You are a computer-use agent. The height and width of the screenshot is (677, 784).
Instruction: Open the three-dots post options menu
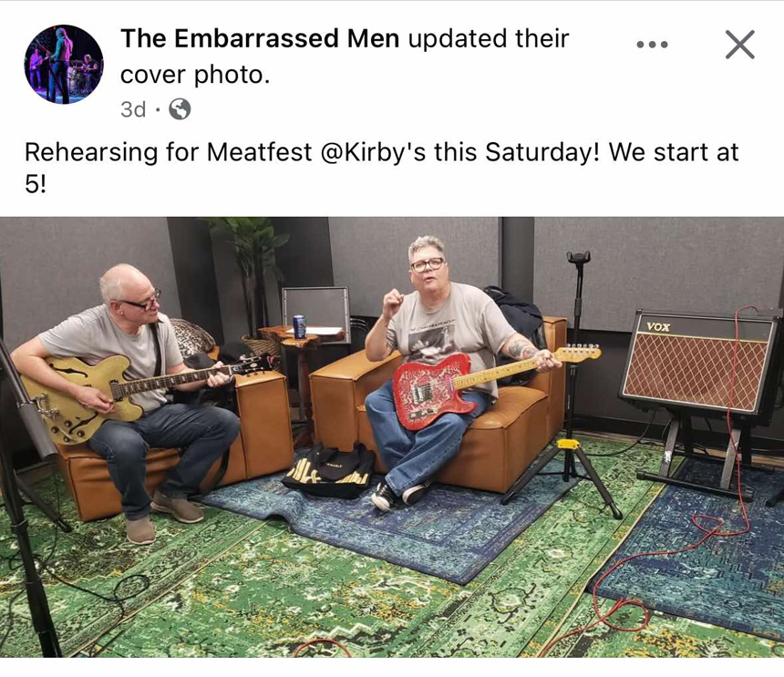(x=652, y=45)
